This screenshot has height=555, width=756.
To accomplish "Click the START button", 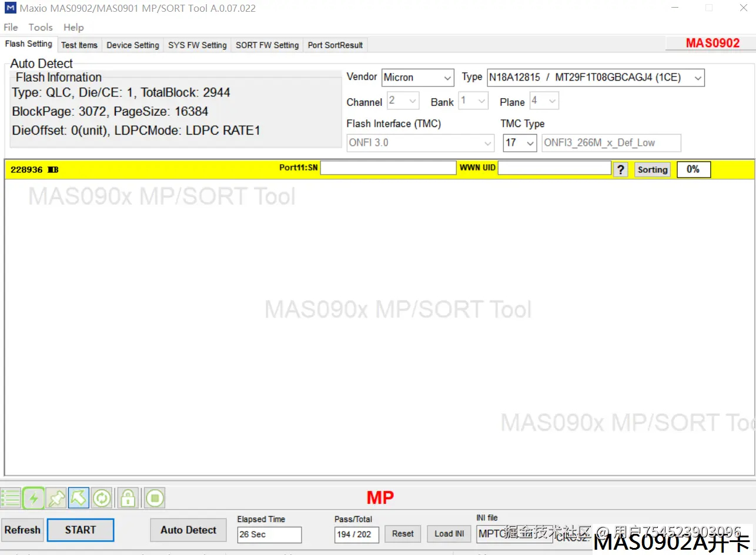I will (81, 530).
